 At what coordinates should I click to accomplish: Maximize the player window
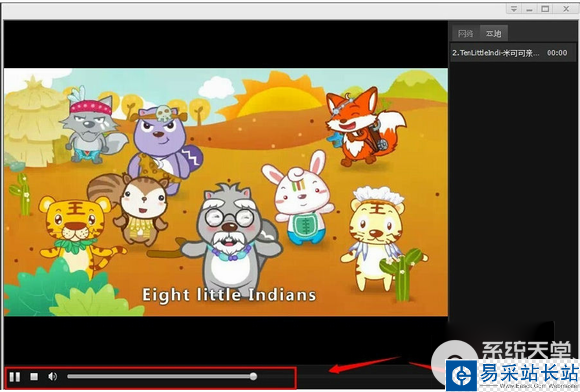click(545, 9)
